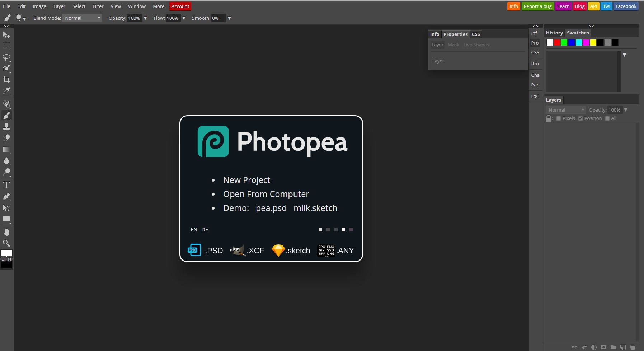The height and width of the screenshot is (351, 644).
Task: Select the Move tool
Action: 6,35
